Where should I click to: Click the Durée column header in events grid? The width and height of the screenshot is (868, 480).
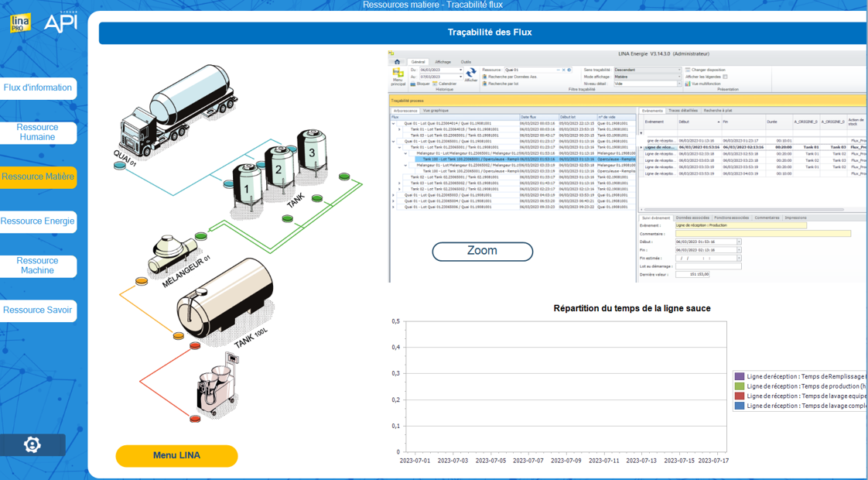click(779, 122)
